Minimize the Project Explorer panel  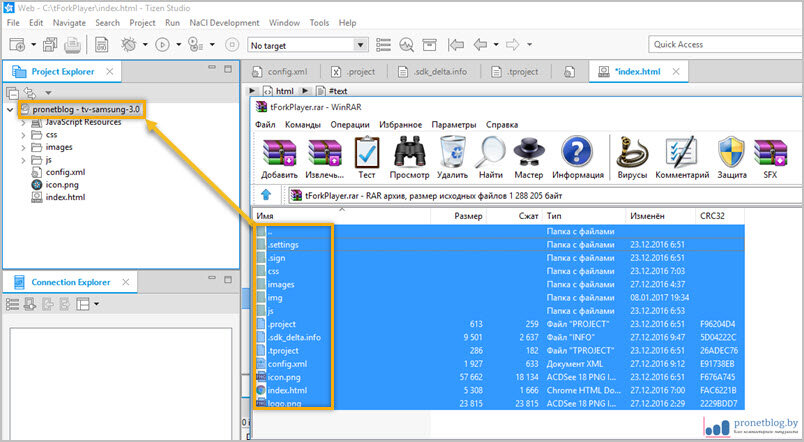212,68
